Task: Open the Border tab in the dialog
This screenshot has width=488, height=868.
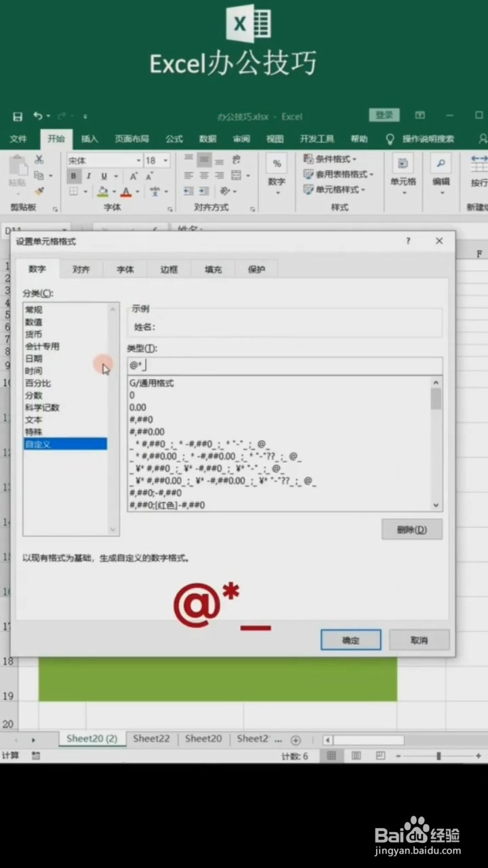Action: pyautogui.click(x=169, y=269)
